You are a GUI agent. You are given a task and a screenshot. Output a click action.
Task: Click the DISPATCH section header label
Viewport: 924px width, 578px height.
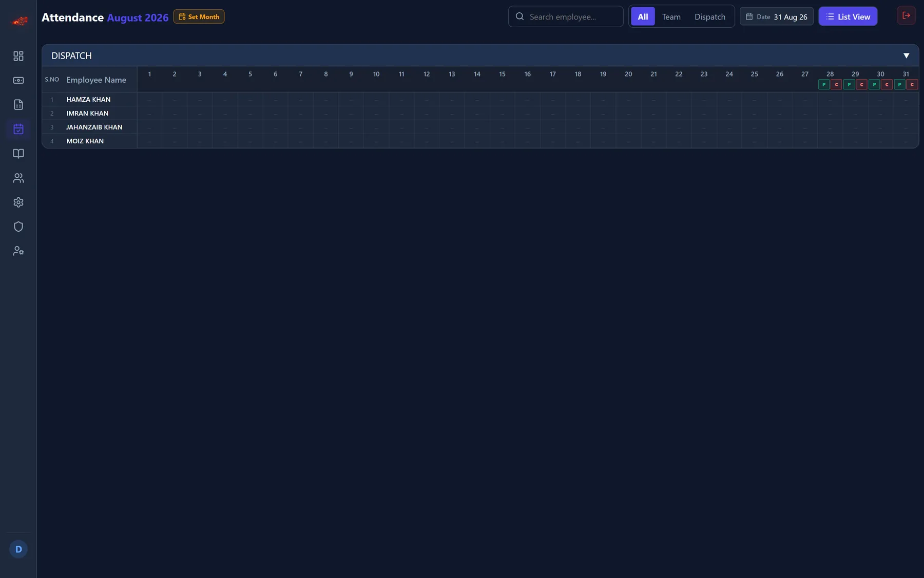(x=71, y=55)
